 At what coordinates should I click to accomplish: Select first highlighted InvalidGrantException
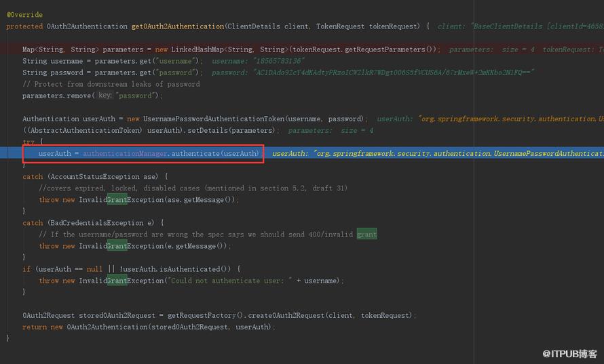point(121,199)
